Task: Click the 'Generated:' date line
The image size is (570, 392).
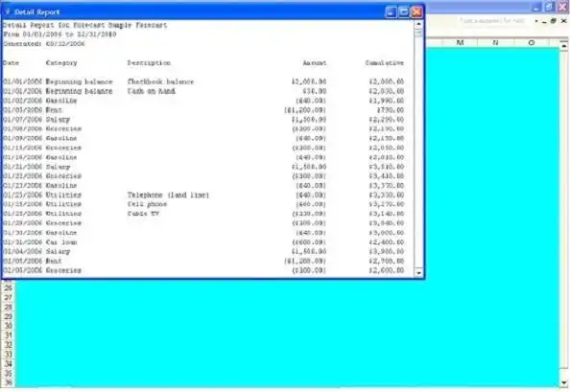Action: (x=44, y=44)
